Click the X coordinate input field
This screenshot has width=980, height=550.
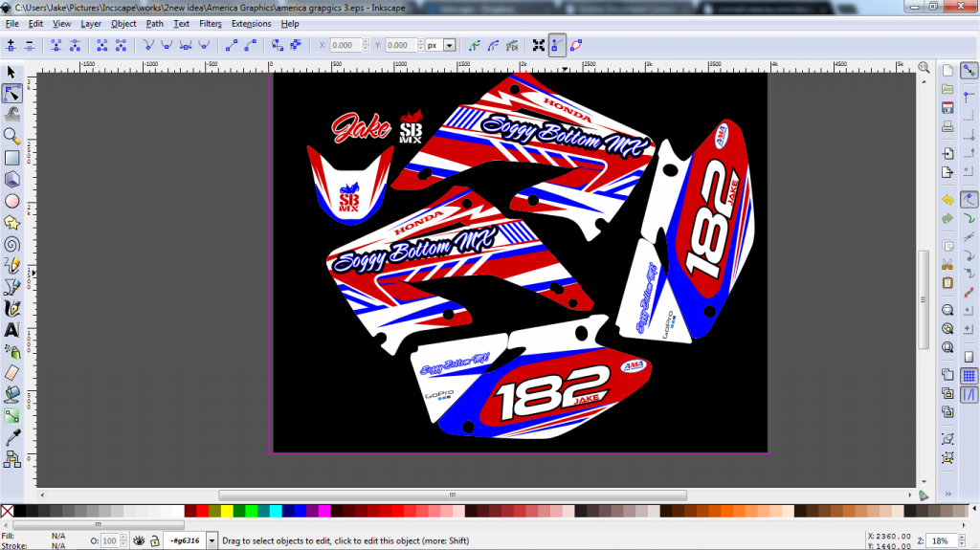345,45
